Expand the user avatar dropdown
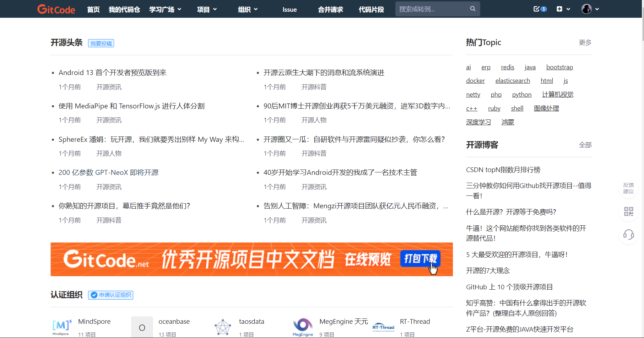This screenshot has width=644, height=338. pos(590,9)
